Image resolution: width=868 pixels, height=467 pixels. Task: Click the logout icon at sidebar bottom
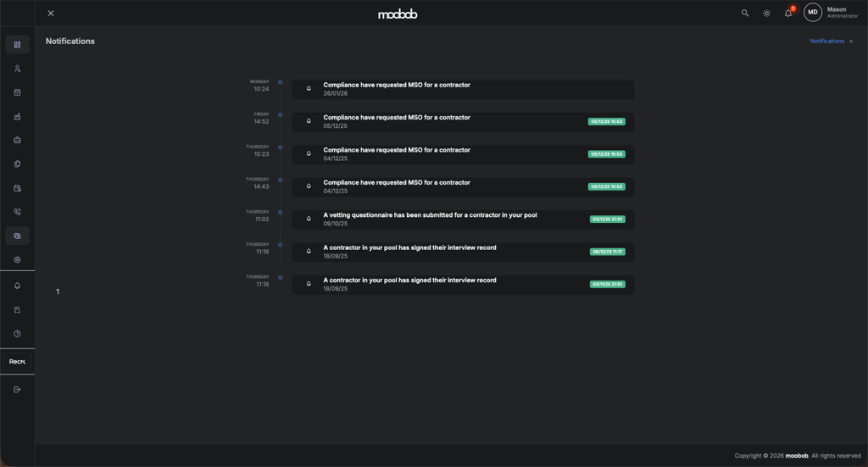[x=17, y=390]
